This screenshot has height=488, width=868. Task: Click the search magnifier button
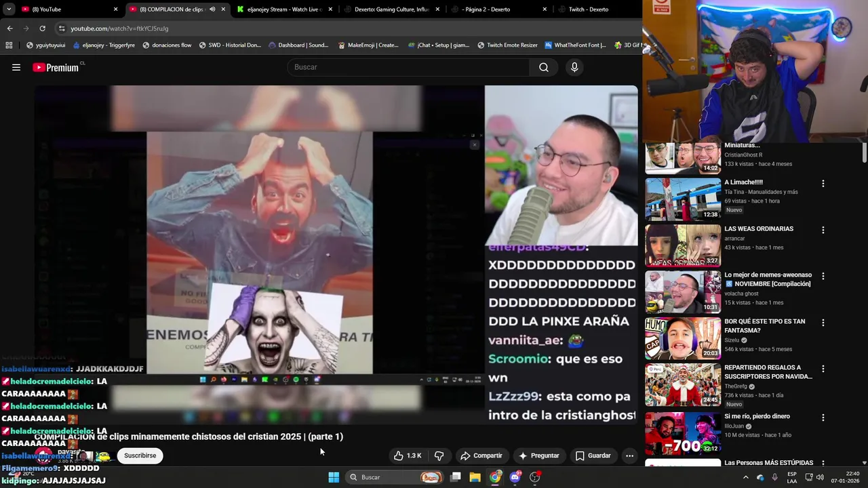[x=544, y=67]
